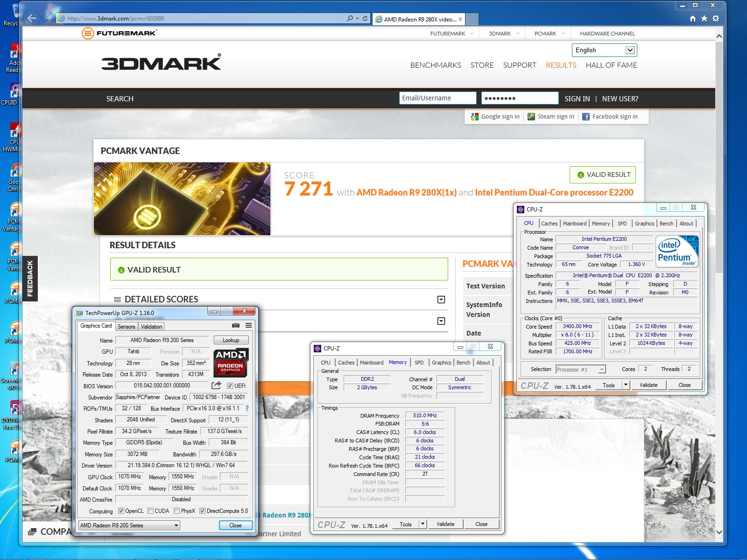Click the Email/Username input field

[x=438, y=98]
